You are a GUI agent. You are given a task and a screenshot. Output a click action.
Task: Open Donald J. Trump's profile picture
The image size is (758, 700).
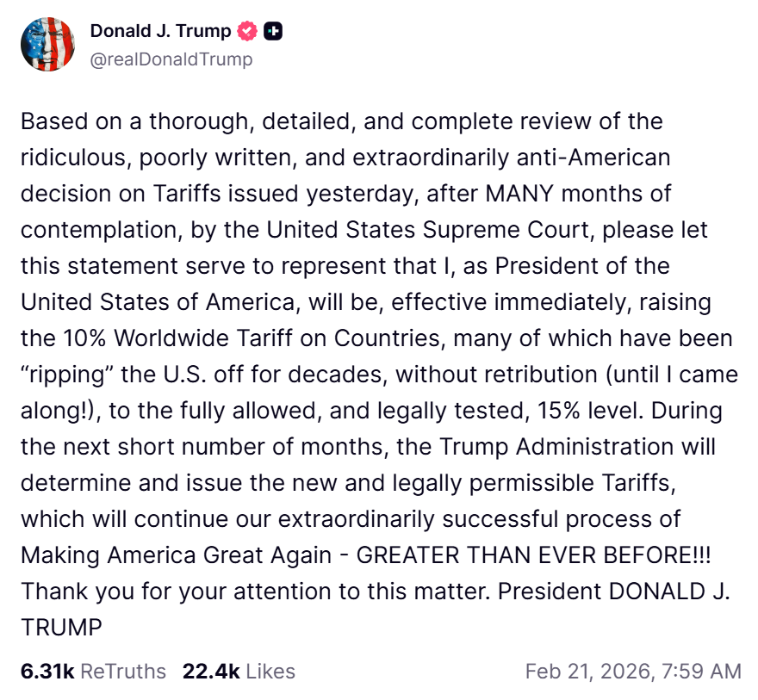click(x=47, y=43)
